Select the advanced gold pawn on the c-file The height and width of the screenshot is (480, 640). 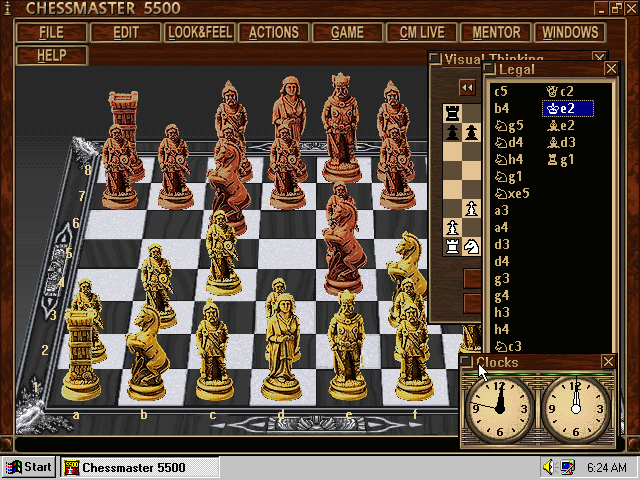pos(222,253)
